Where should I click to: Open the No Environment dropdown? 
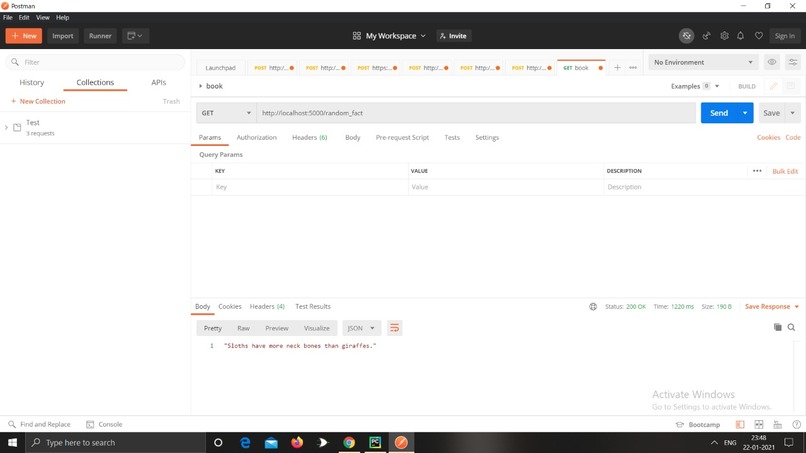703,62
